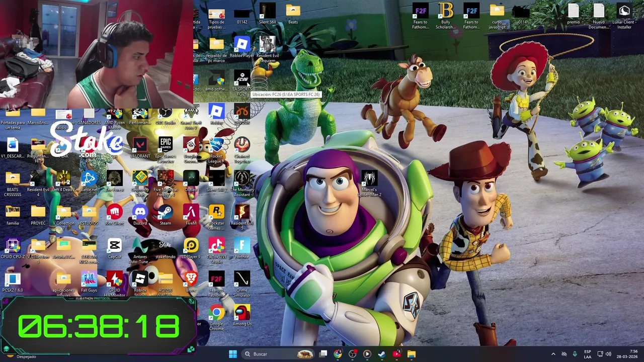
Task: Open the BEATS CRSSSSSS folder
Action: point(13,184)
